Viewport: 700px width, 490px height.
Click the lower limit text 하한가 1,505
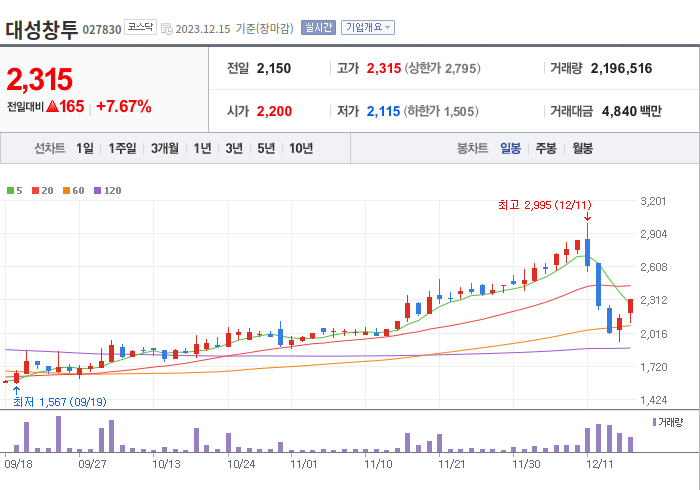tap(441, 111)
